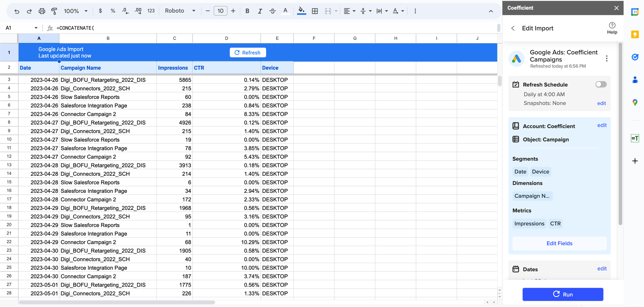
Task: Open the cell borders menu
Action: (x=315, y=11)
